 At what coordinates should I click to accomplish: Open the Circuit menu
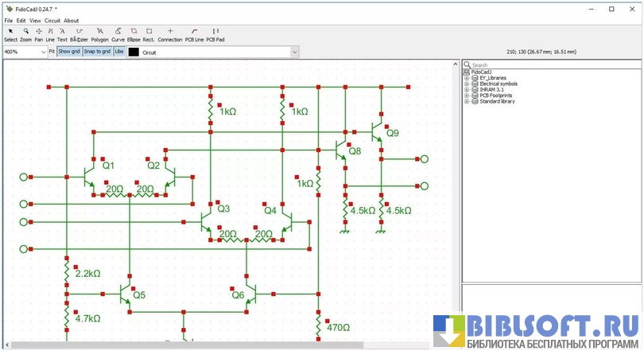(x=52, y=20)
